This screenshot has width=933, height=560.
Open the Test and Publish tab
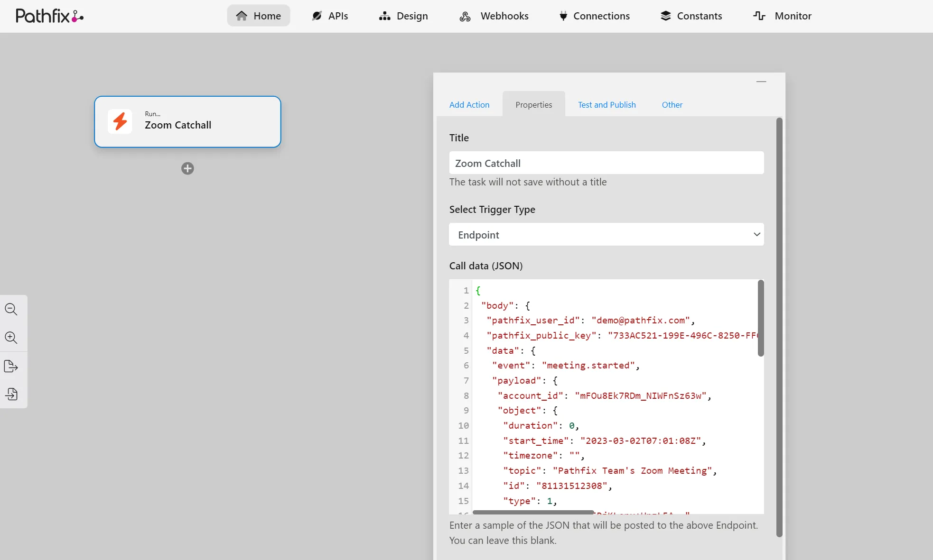607,105
